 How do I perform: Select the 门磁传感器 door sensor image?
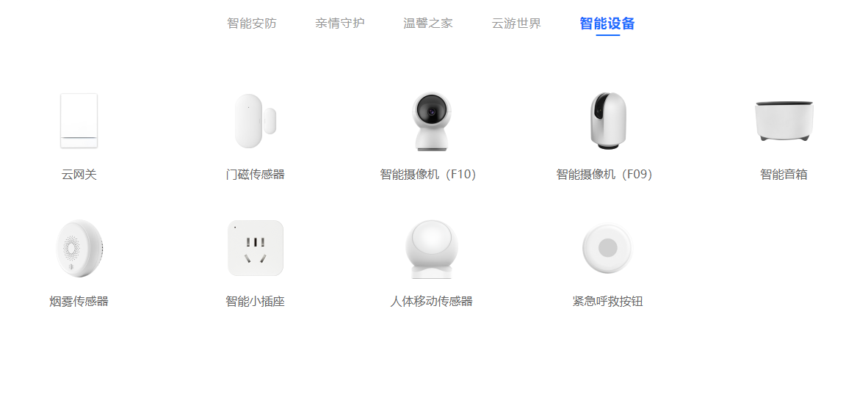(x=255, y=120)
